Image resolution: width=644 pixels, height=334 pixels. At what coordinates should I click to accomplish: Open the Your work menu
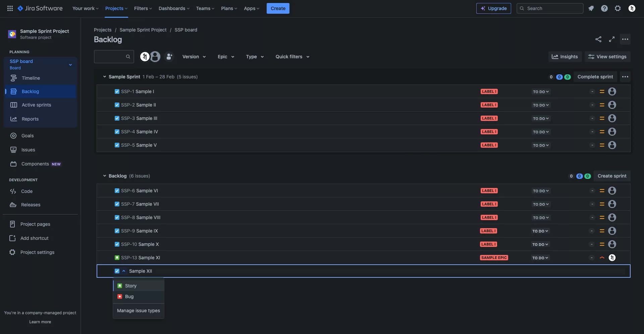86,8
